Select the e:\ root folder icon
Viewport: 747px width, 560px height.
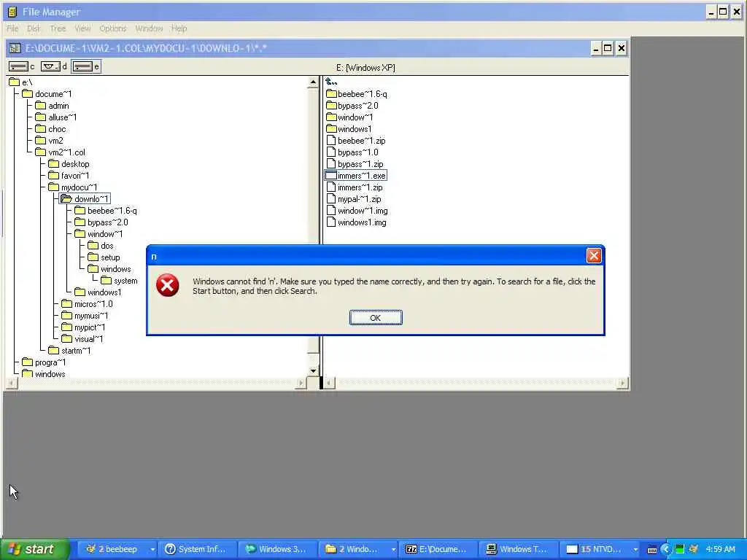(15, 82)
